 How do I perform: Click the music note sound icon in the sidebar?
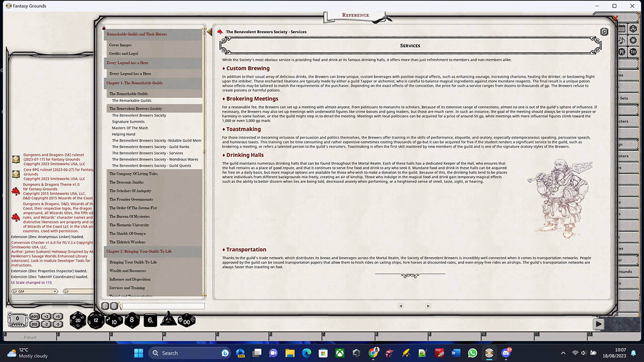coord(622,40)
